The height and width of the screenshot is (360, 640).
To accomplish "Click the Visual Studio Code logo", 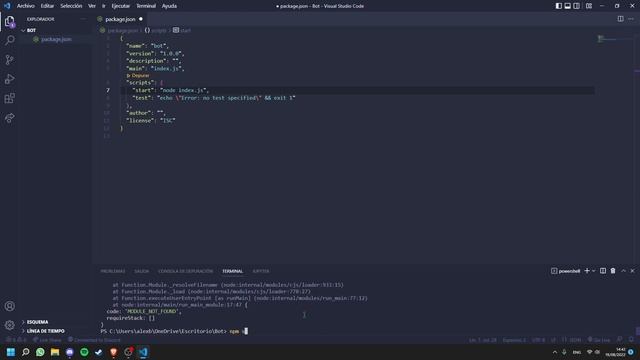I will [x=7, y=6].
